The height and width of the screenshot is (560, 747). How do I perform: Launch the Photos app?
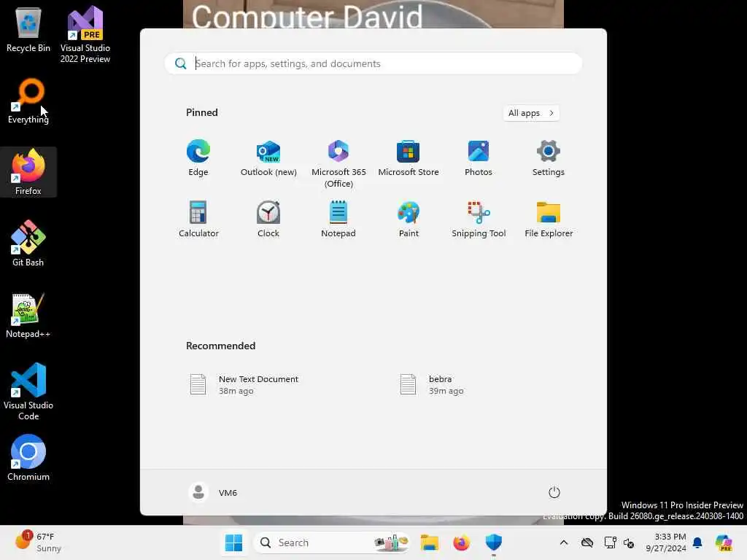coord(479,158)
